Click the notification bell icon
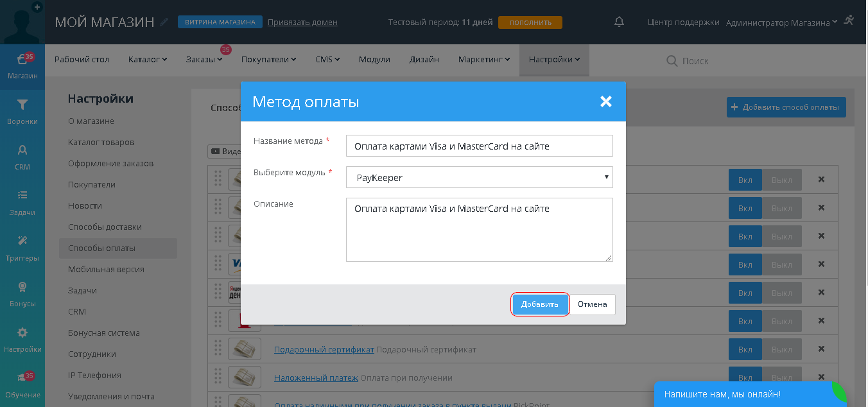 (619, 22)
